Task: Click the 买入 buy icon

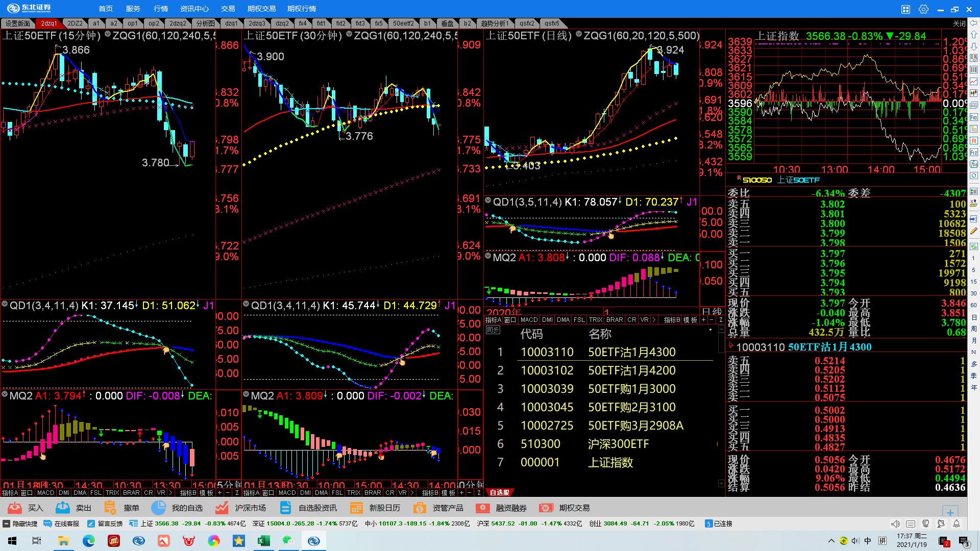Action: point(15,508)
